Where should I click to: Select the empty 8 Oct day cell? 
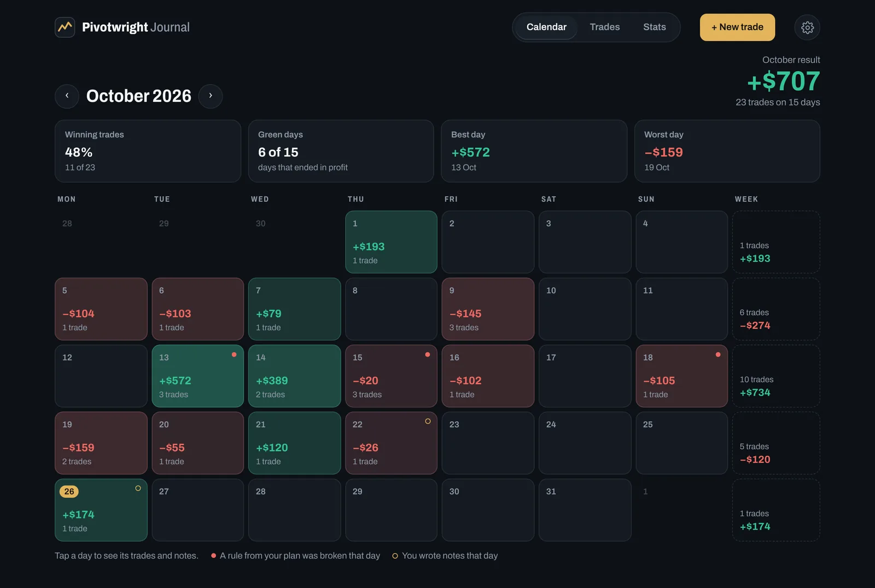391,309
